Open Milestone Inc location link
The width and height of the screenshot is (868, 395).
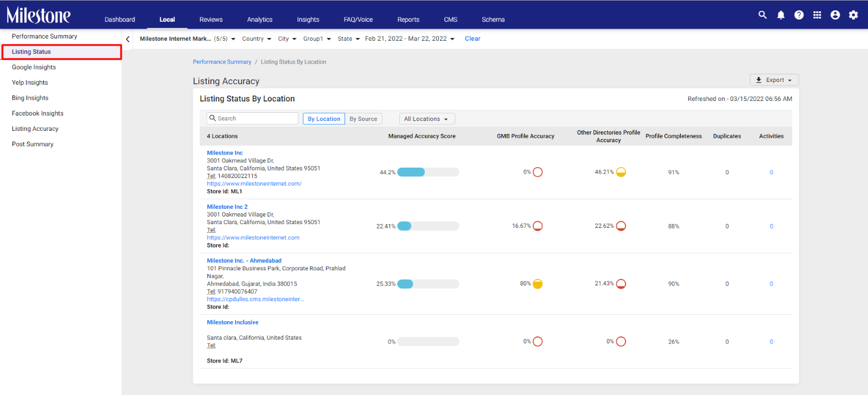pos(225,153)
